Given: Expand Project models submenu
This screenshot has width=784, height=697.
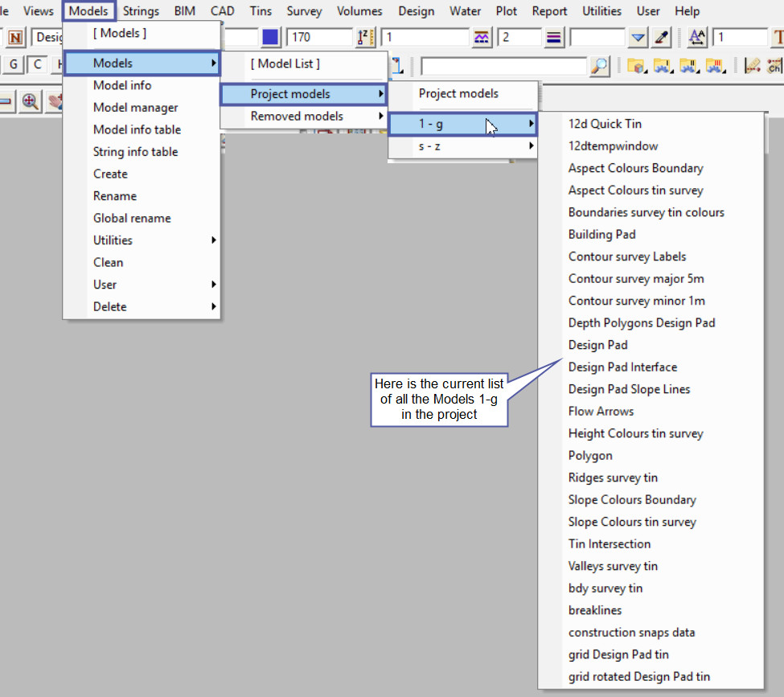Looking at the screenshot, I should click(303, 94).
